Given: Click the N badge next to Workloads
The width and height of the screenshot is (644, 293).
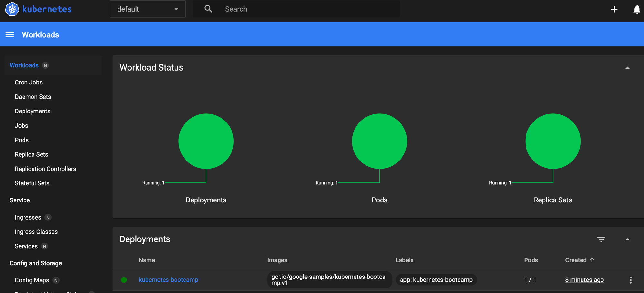Looking at the screenshot, I should coord(45,66).
